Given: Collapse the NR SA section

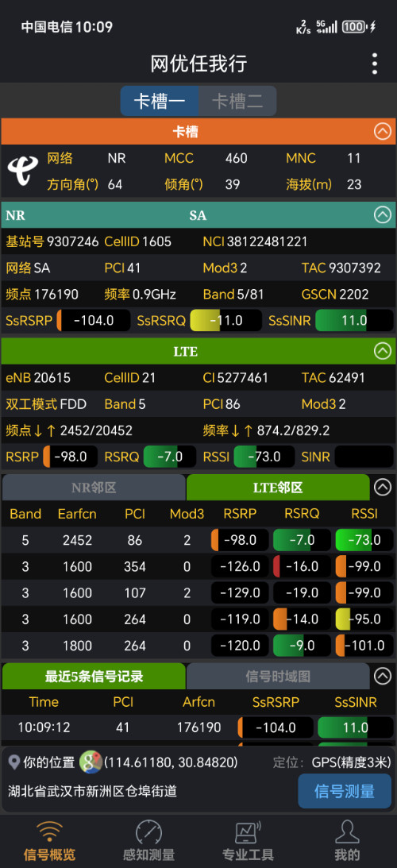Looking at the screenshot, I should [x=383, y=214].
